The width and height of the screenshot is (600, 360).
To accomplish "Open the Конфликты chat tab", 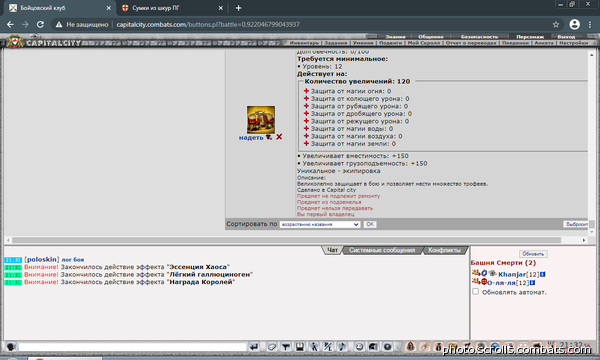I will coord(444,250).
